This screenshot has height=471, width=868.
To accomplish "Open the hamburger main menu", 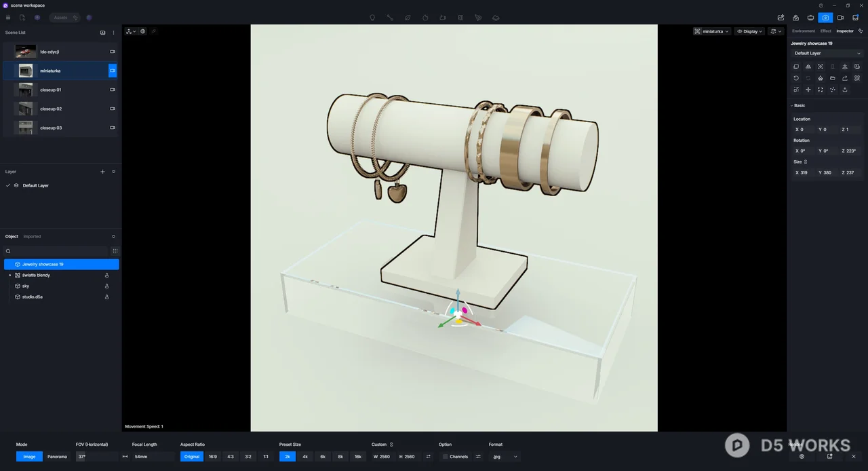I will pos(8,18).
